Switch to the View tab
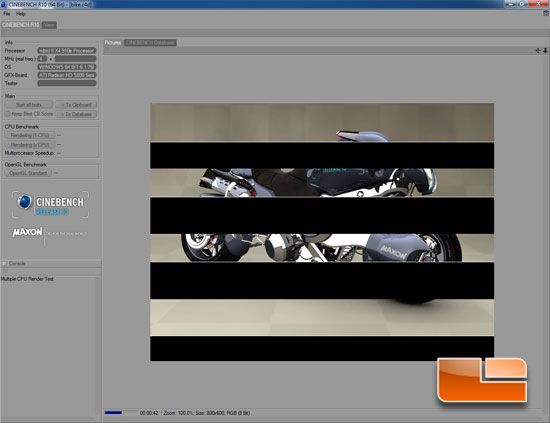 [x=49, y=25]
